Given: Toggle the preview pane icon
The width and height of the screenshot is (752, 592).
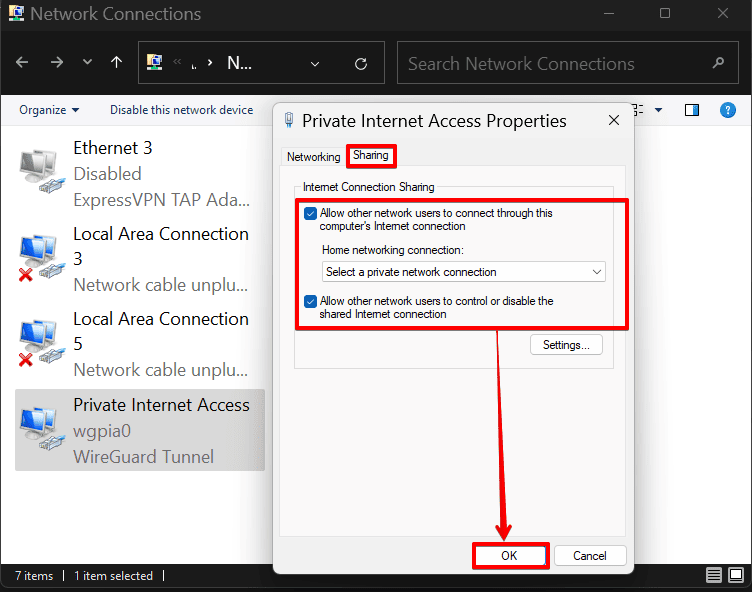Looking at the screenshot, I should pos(692,110).
